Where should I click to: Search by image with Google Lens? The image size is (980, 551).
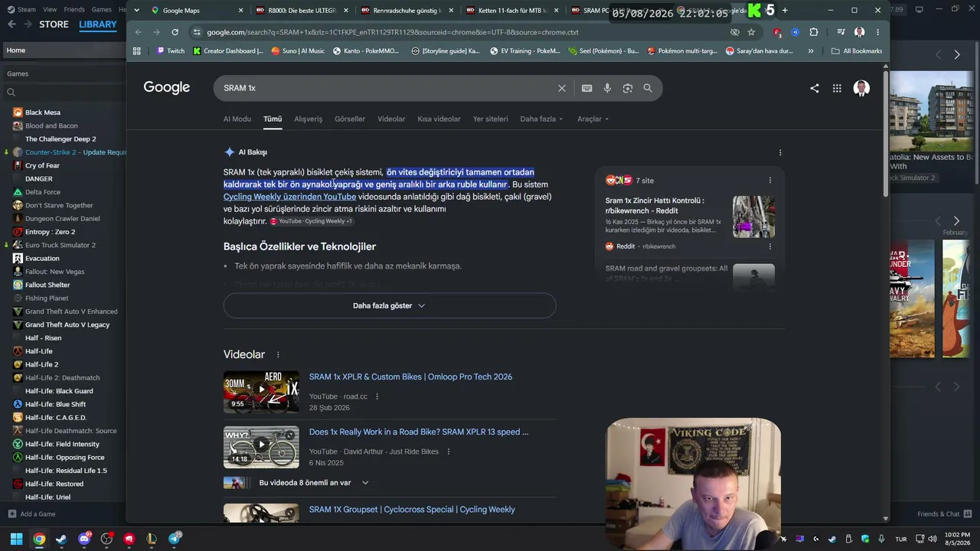coord(628,88)
